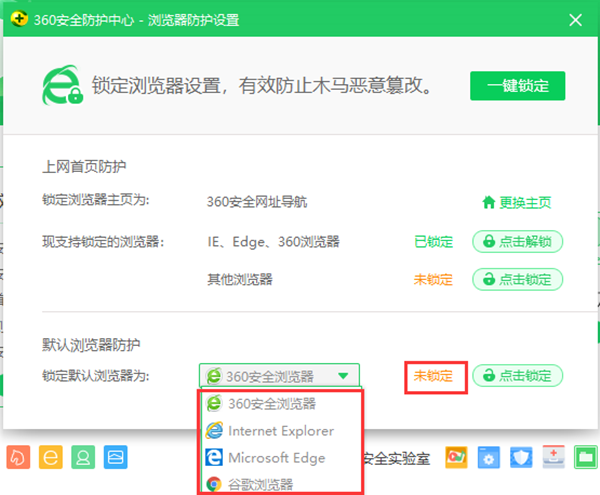Click the 一键锁定 one-click lock button
The width and height of the screenshot is (600, 495).
[517, 86]
